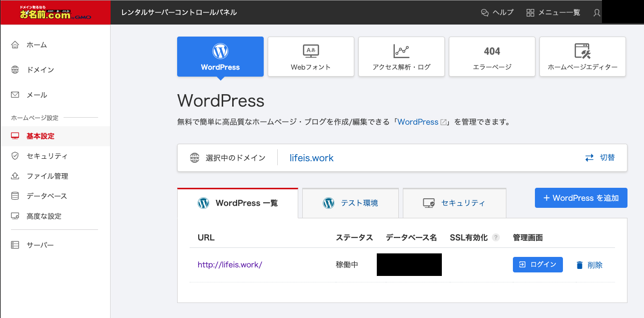Image resolution: width=644 pixels, height=318 pixels.
Task: Open アクセス解析・ログ chart card
Action: pyautogui.click(x=401, y=57)
